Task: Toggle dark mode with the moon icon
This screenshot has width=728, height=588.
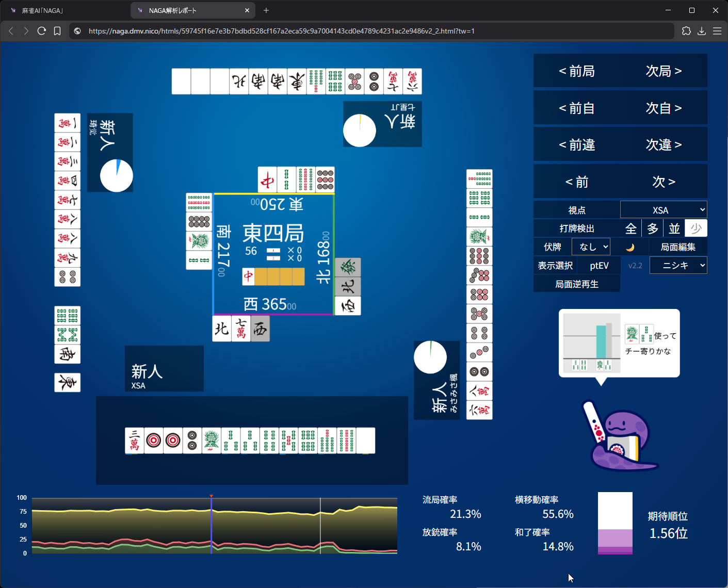Action: 630,247
